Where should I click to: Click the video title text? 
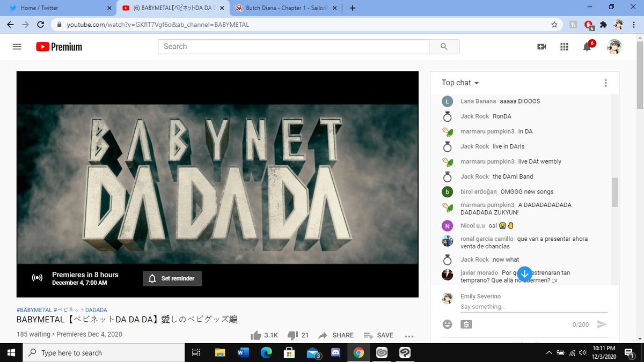pos(127,320)
